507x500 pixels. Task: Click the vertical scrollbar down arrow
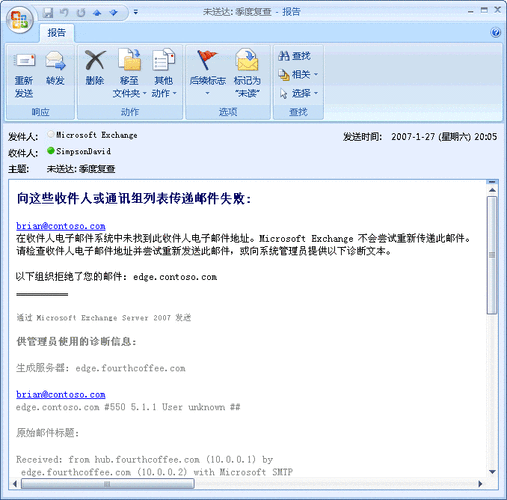tap(492, 472)
